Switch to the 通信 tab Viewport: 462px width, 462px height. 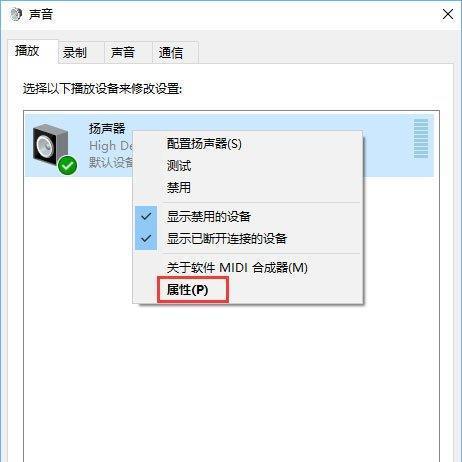coord(171,52)
